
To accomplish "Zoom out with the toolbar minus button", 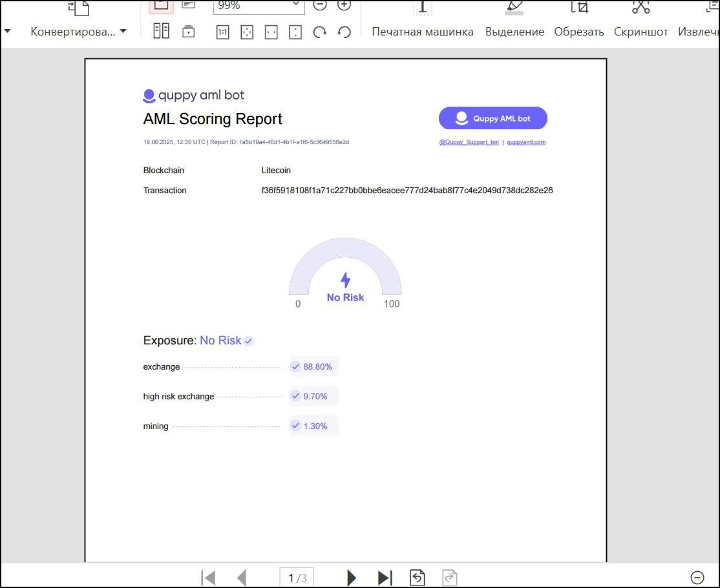I will coord(319,5).
